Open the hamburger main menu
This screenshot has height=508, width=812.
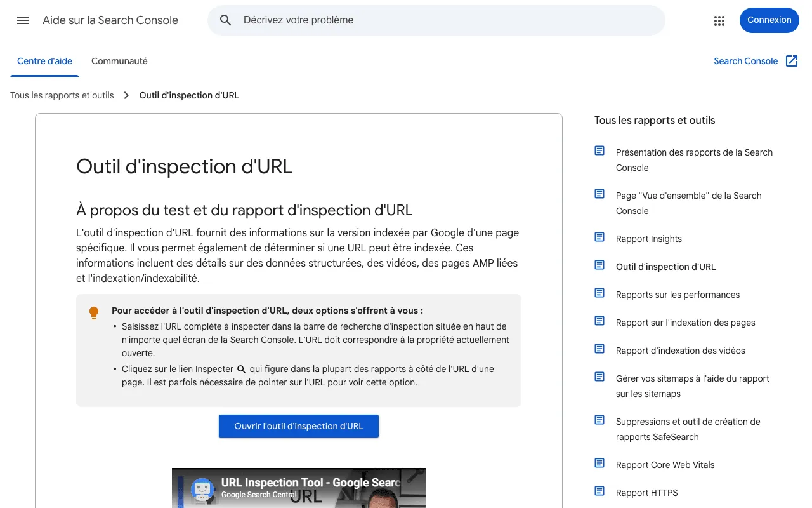23,20
